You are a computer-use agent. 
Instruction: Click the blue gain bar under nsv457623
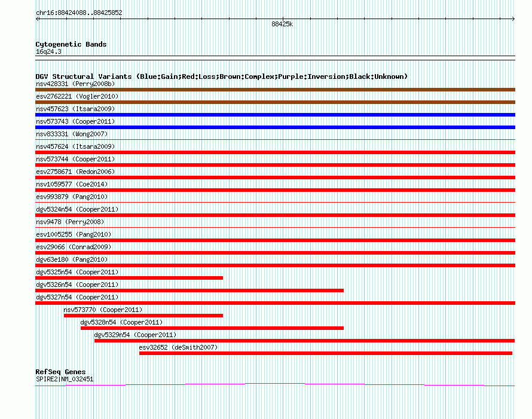[275, 115]
